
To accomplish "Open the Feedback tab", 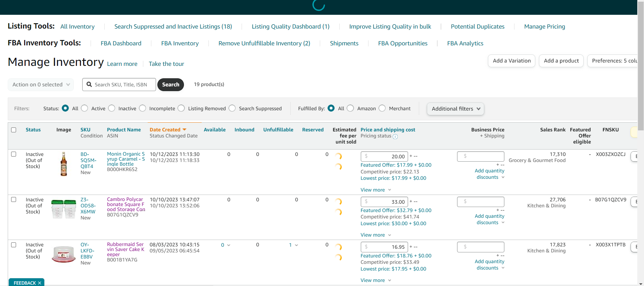I will pos(25,283).
